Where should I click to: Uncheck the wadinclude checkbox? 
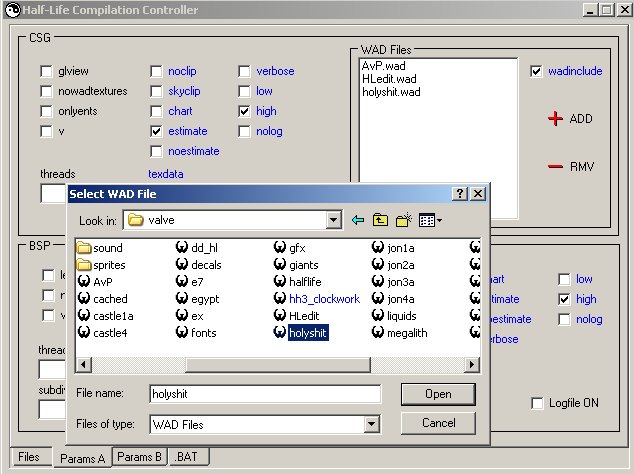click(537, 71)
